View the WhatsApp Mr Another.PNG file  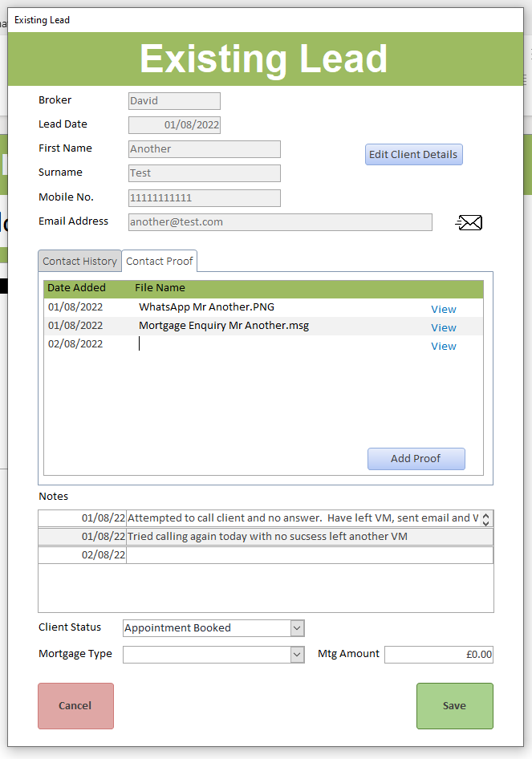coord(444,310)
